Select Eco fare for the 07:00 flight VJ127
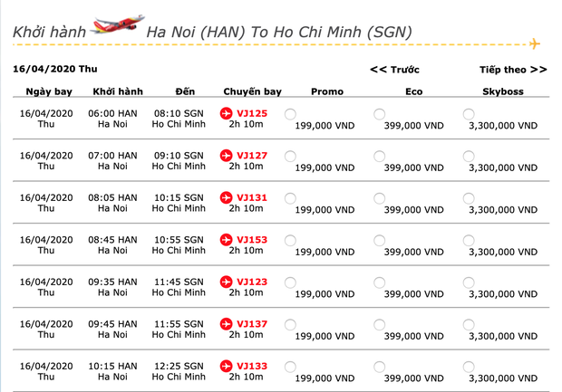The height and width of the screenshot is (392, 562). point(380,156)
